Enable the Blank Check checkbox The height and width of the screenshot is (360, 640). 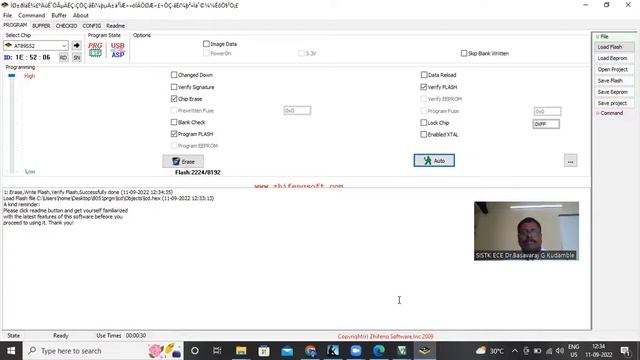(x=174, y=122)
